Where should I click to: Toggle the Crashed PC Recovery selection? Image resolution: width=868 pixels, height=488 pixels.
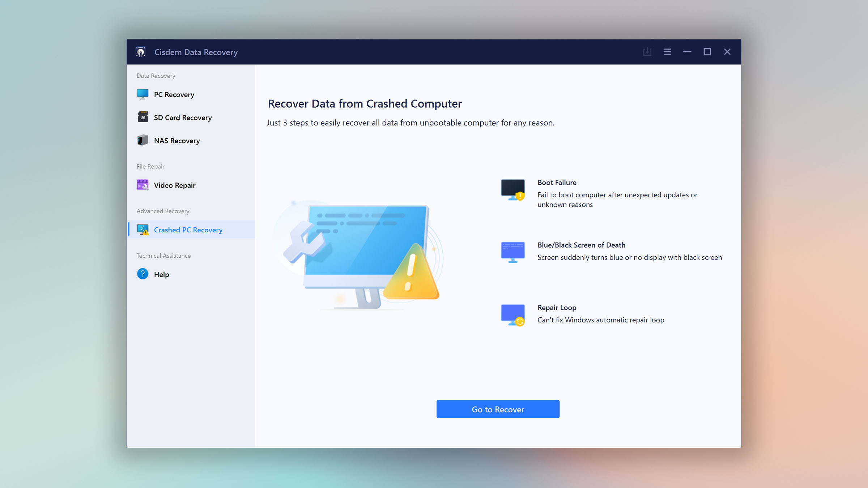[188, 230]
